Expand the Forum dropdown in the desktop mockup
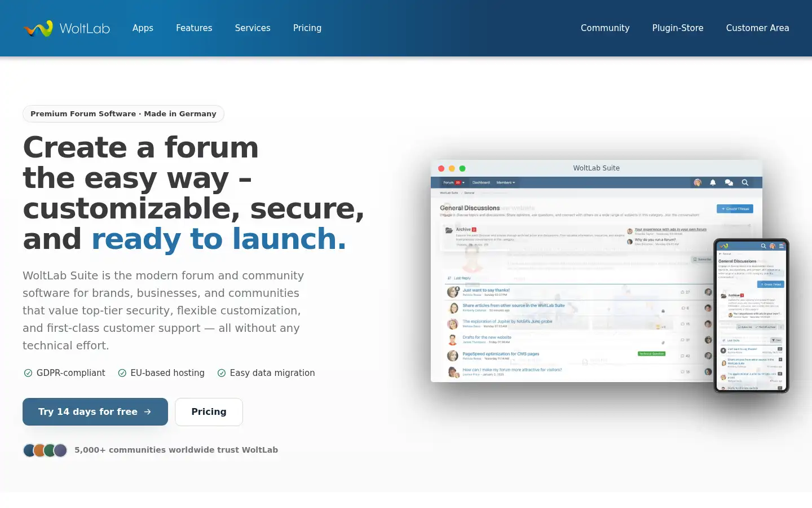 click(453, 182)
